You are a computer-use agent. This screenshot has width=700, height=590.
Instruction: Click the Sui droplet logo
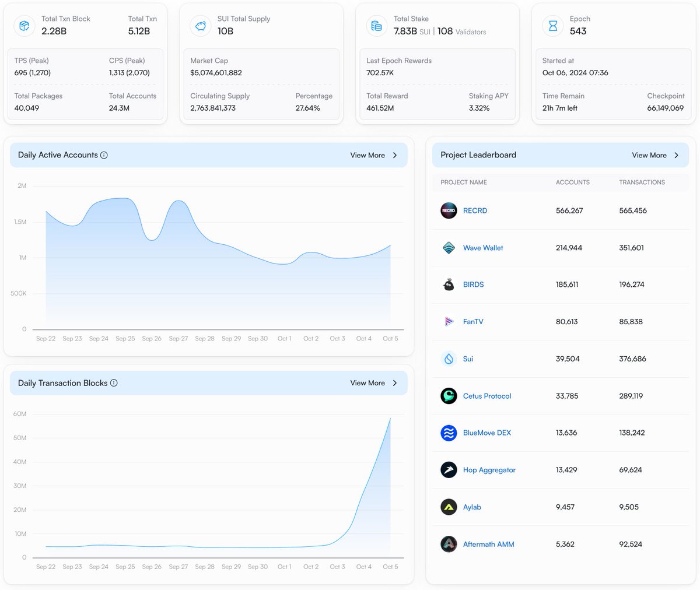449,359
